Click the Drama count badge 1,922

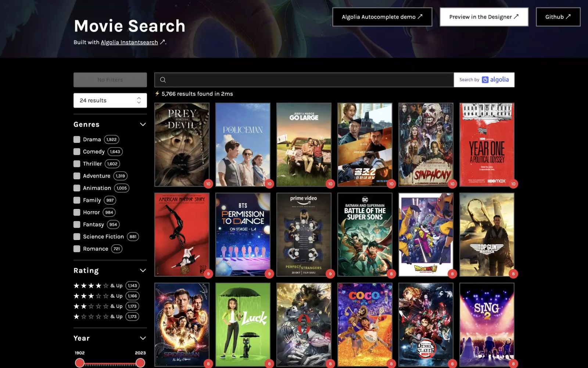[111, 139]
